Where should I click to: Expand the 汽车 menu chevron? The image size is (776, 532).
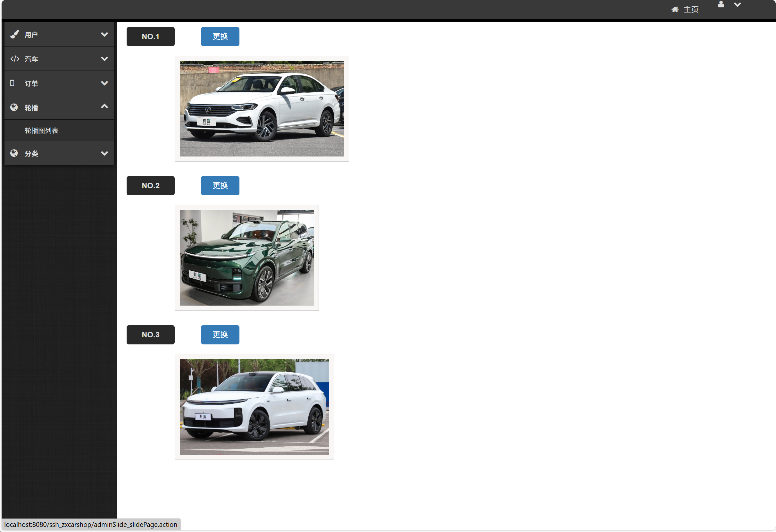104,59
